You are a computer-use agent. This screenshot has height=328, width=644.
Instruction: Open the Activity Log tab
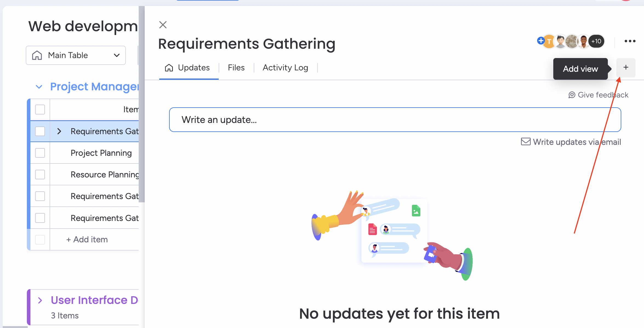(285, 67)
